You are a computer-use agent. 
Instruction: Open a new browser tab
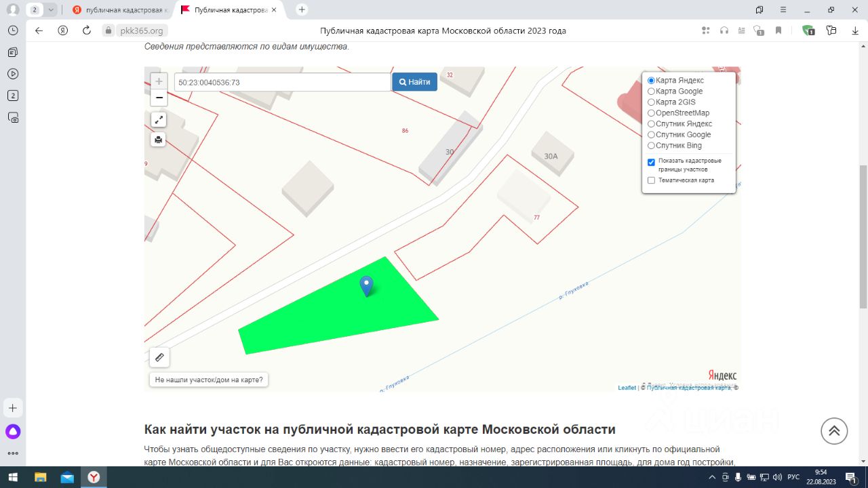302,9
